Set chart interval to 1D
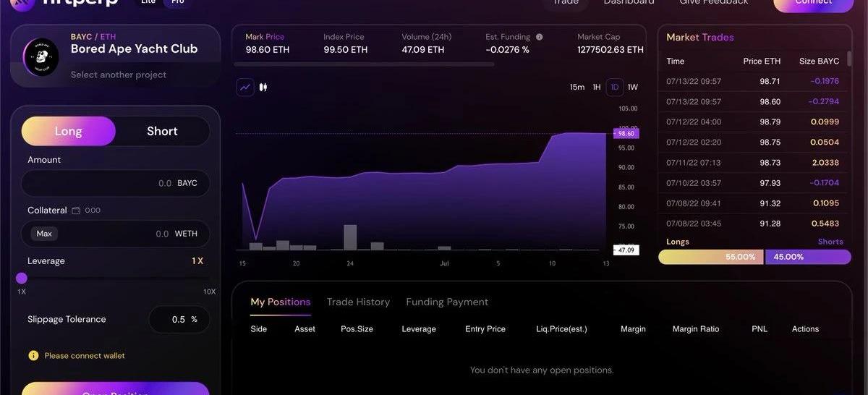Screen dimensions: 868x395 tap(615, 88)
